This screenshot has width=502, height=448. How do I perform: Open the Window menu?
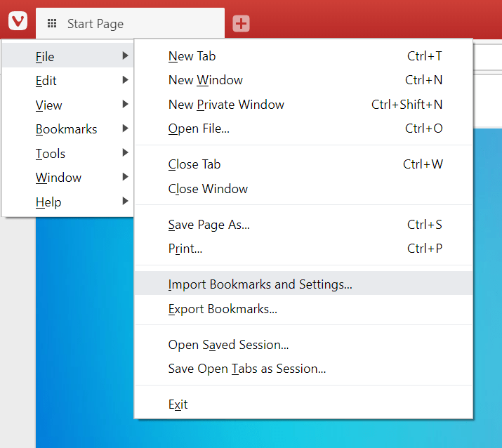coord(68,178)
